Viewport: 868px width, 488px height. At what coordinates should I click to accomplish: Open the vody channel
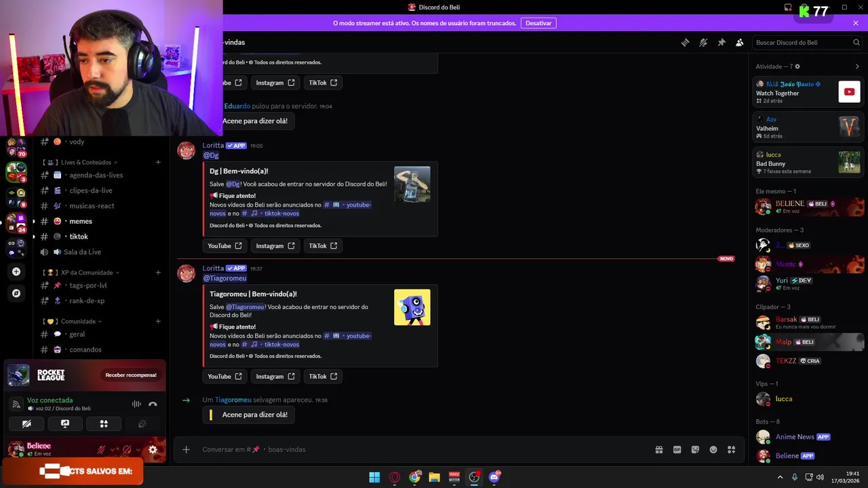tap(100, 142)
